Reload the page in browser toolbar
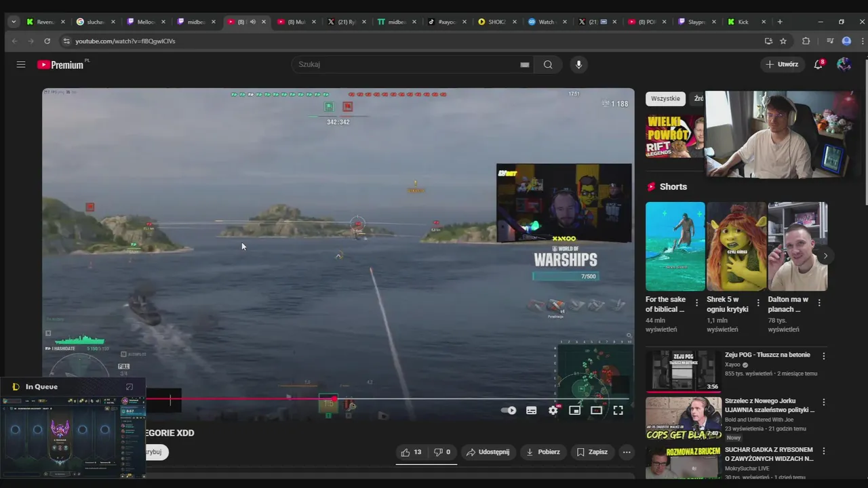868x488 pixels. [47, 41]
